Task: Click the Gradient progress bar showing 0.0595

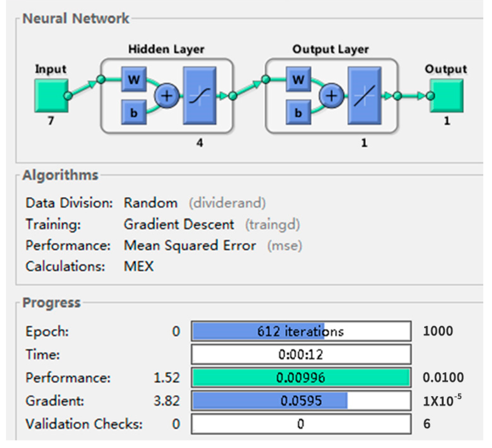Action: click(x=301, y=401)
